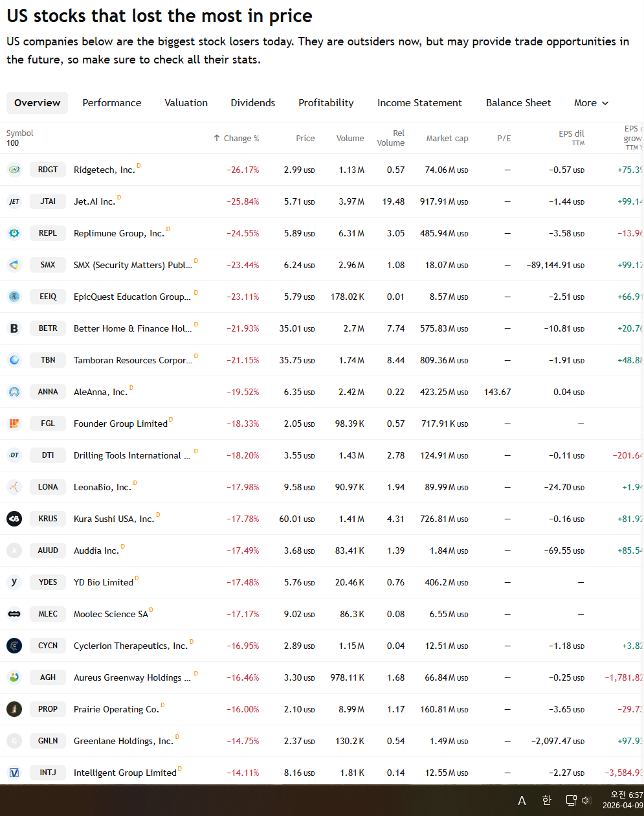This screenshot has width=644, height=816.
Task: Click BETR price 35.01 USD
Action: [297, 328]
